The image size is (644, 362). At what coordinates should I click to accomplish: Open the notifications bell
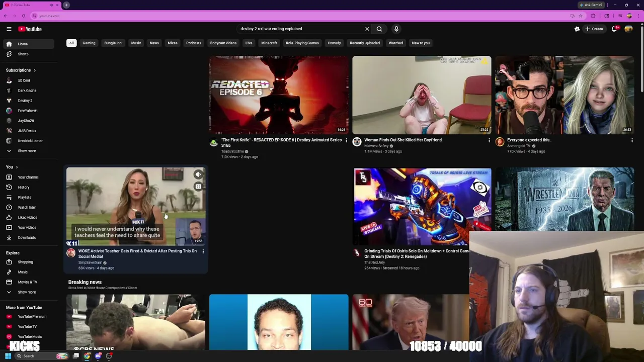[614, 29]
